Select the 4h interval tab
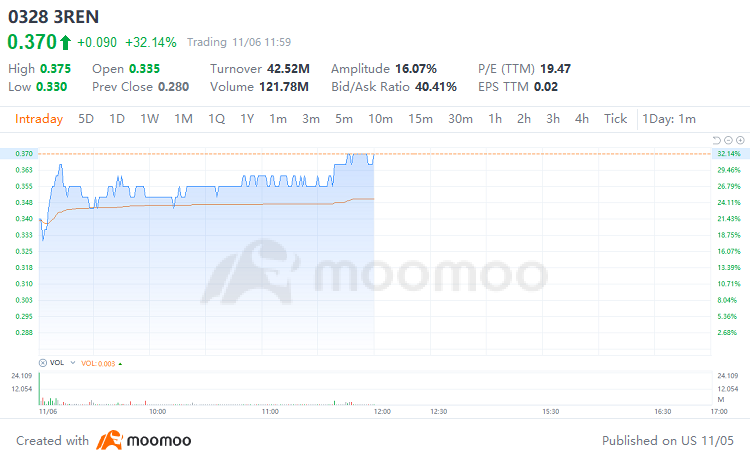The image size is (750, 461). tap(582, 119)
